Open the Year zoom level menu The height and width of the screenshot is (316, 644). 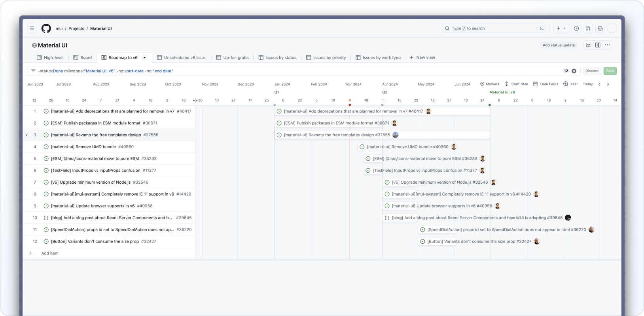tap(570, 84)
